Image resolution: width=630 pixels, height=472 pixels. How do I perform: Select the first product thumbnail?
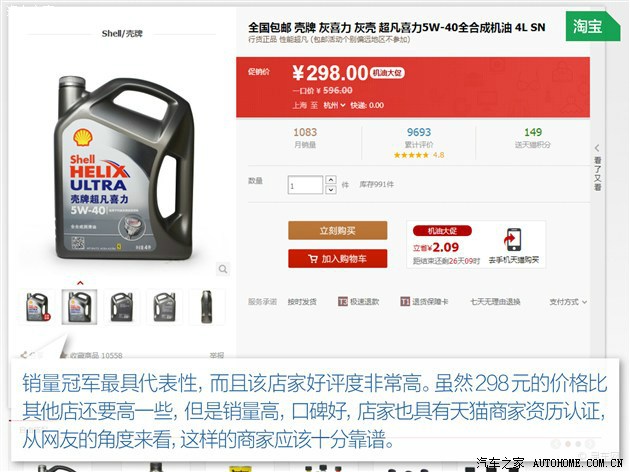click(37, 306)
